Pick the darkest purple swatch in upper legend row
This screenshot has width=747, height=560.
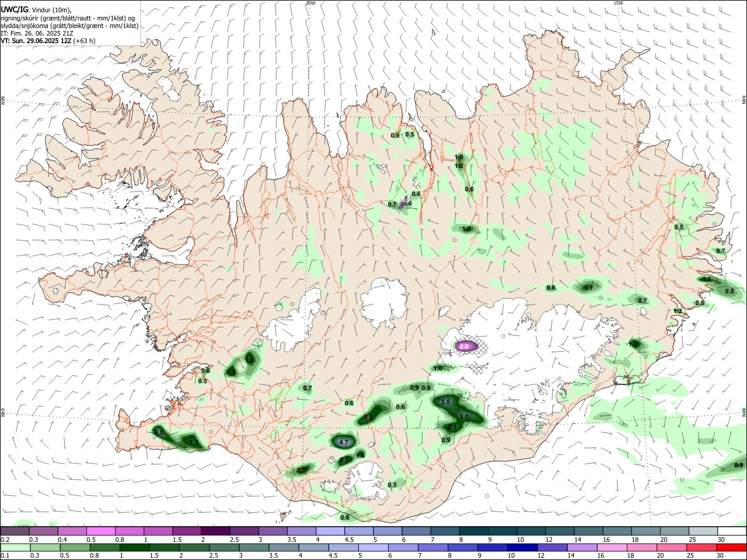tap(215, 531)
